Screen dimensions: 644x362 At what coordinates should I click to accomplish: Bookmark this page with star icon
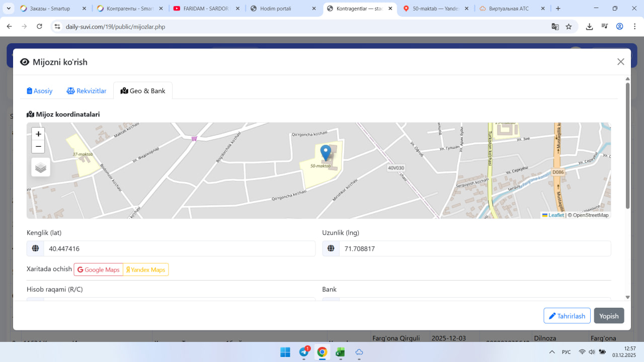(x=569, y=27)
